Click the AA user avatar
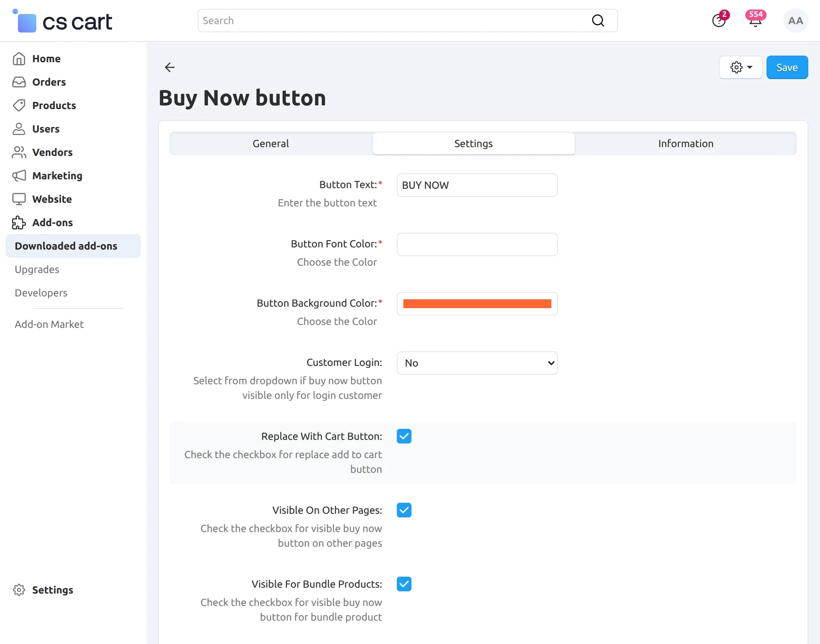This screenshot has height=644, width=820. (795, 21)
